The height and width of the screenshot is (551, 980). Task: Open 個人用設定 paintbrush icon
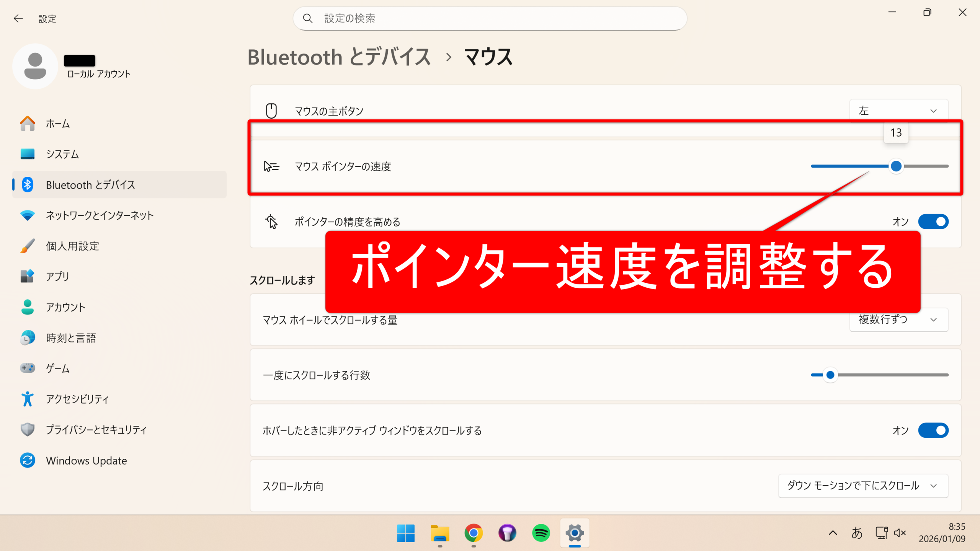coord(27,246)
